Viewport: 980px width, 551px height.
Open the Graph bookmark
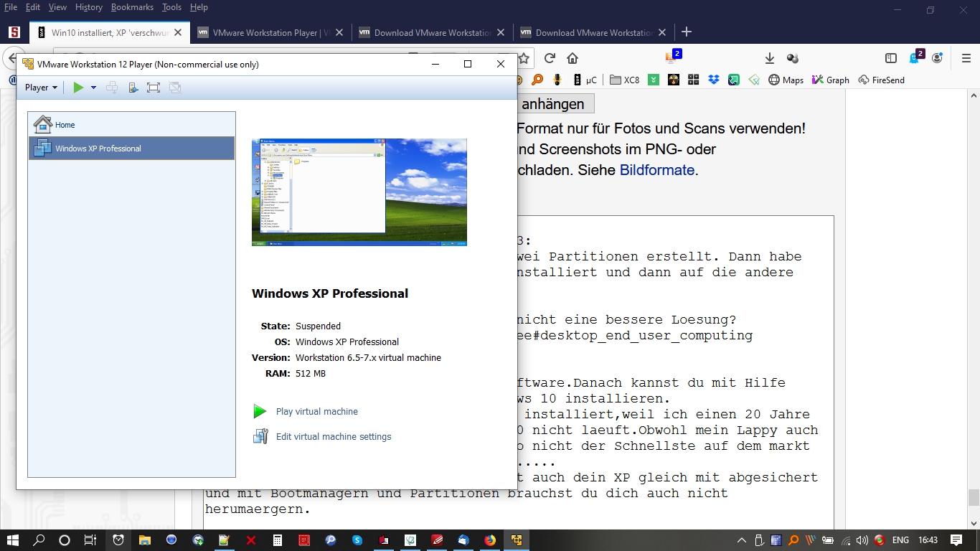830,80
